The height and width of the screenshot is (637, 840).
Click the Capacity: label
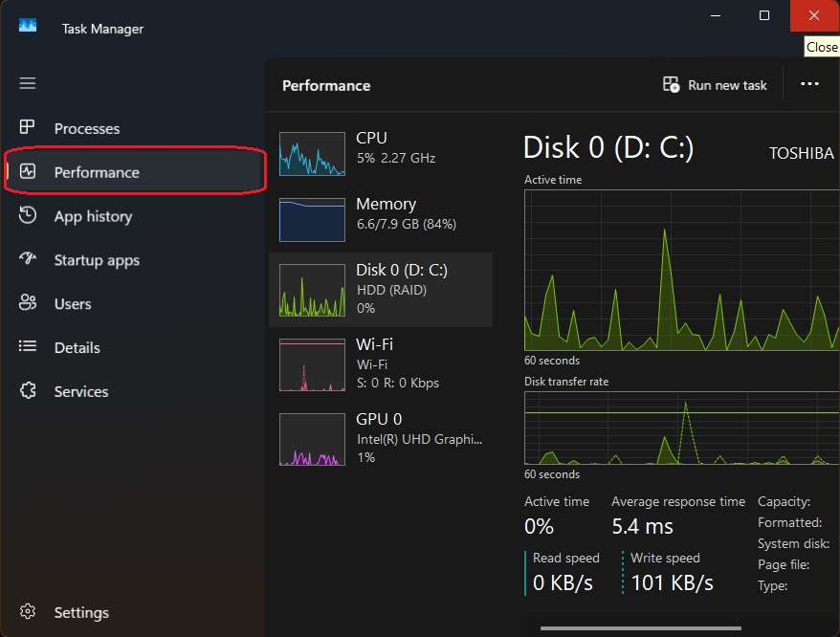784,501
